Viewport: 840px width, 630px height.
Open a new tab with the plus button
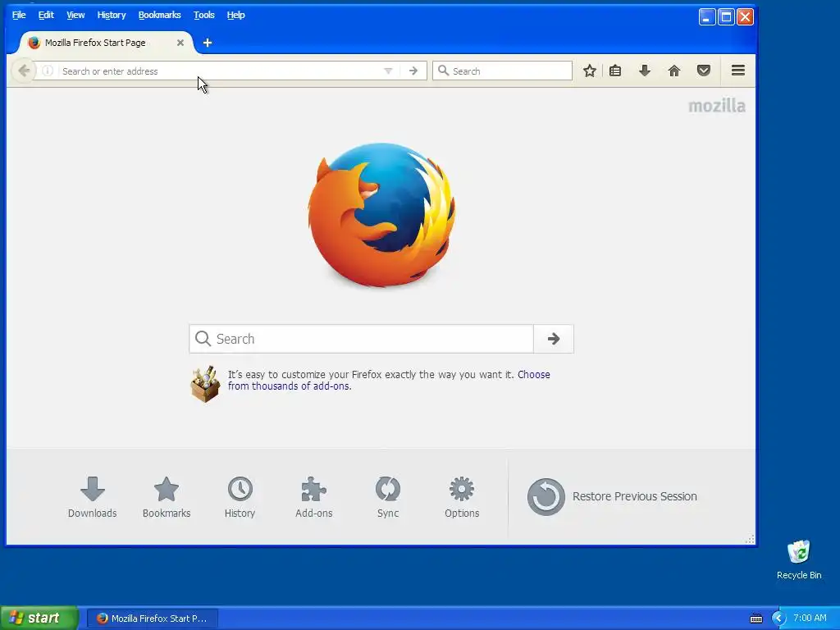click(x=208, y=43)
